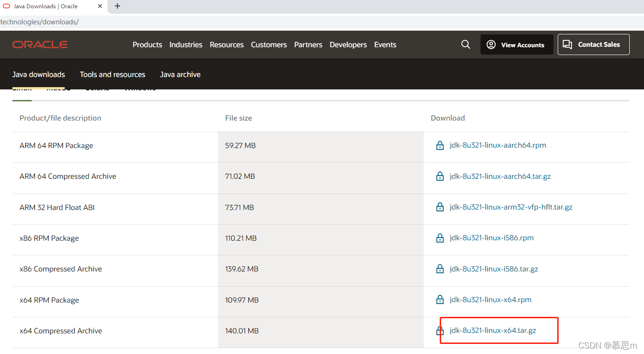
Task: Click the ARM 64 RPM Package description
Action: [x=56, y=145]
